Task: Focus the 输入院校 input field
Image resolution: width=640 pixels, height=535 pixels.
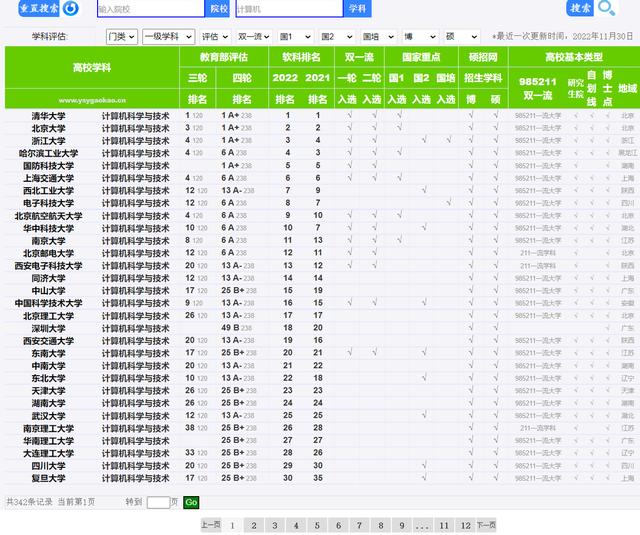Action: pos(151,9)
